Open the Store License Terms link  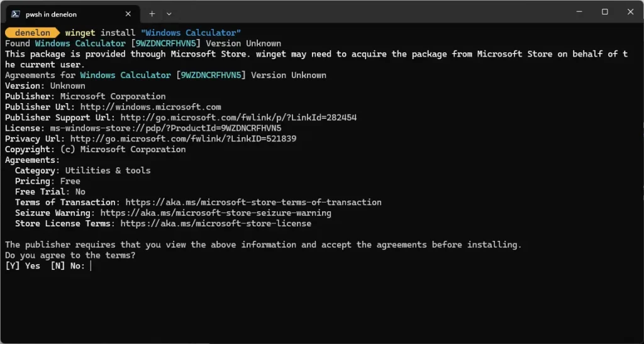tap(216, 224)
